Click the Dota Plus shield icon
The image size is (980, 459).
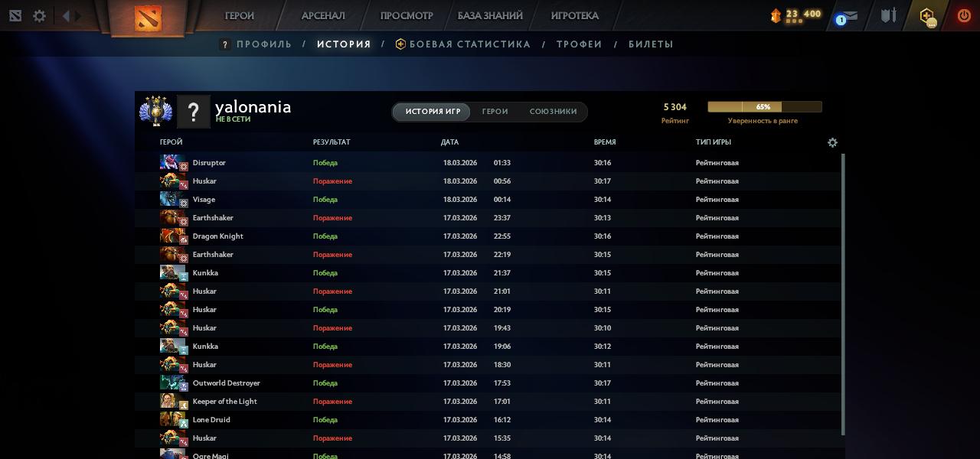click(x=927, y=16)
